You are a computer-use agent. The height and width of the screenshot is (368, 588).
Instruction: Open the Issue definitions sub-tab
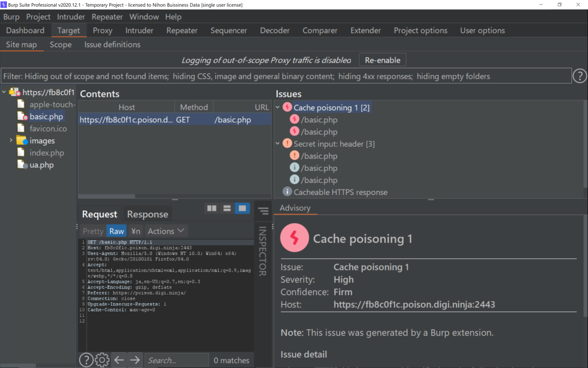pos(112,45)
